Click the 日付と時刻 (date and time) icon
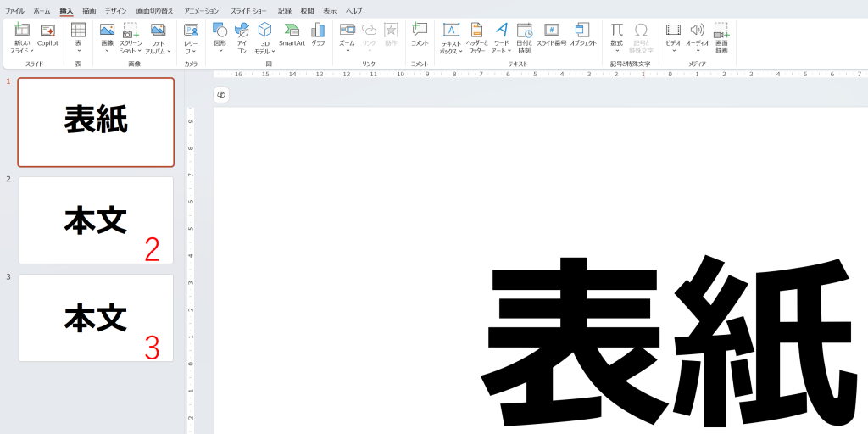Image resolution: width=868 pixels, height=434 pixels. [525, 37]
